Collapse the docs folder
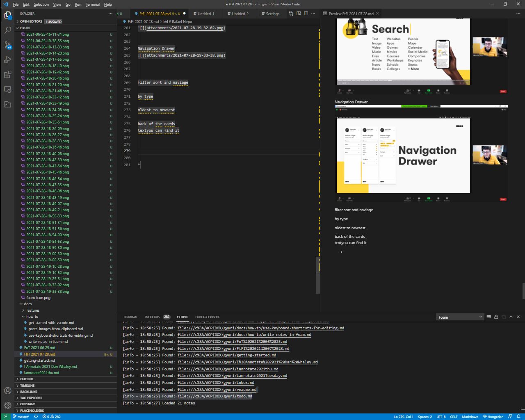This screenshot has width=525, height=420. coord(27,304)
